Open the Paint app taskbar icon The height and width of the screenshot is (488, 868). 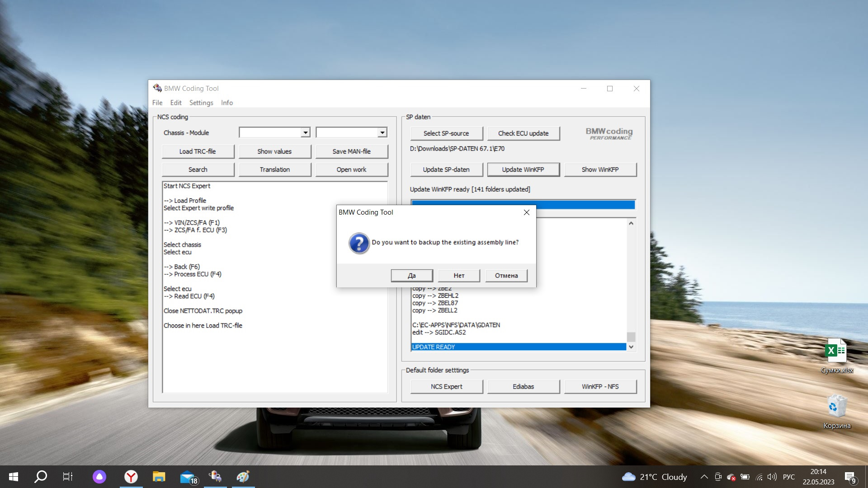click(243, 477)
